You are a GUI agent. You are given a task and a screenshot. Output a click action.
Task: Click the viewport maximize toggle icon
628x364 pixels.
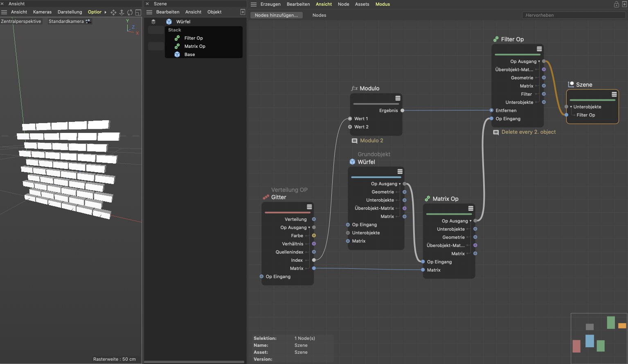click(138, 12)
